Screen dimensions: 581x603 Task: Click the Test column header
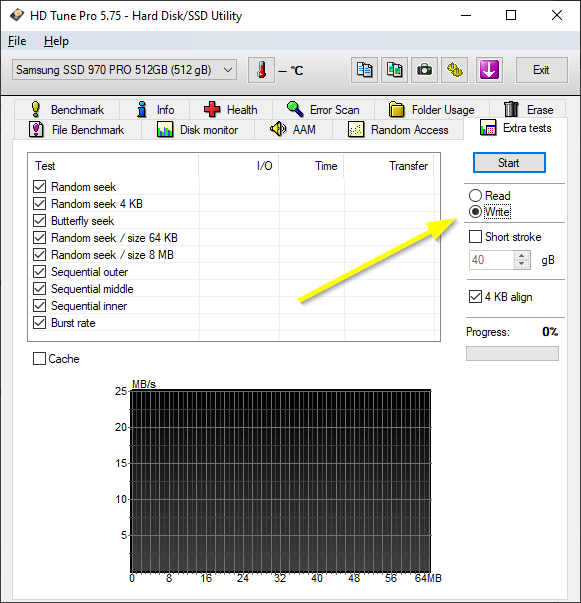pyautogui.click(x=114, y=166)
